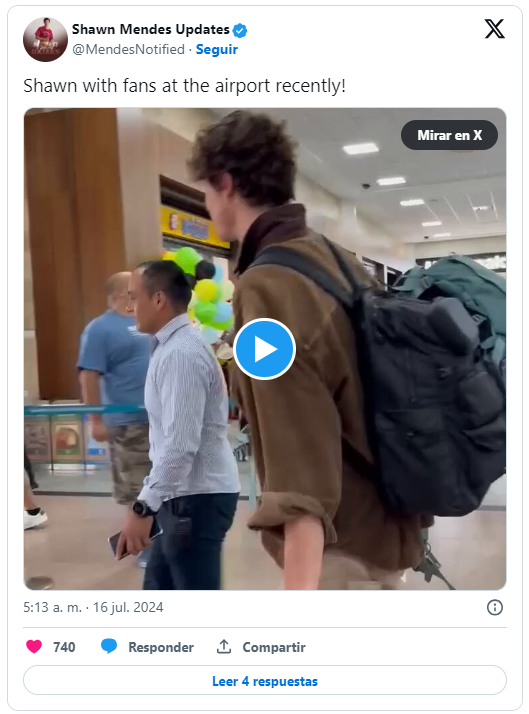Open the tweet info circle icon
Image resolution: width=529 pixels, height=714 pixels.
[x=495, y=607]
